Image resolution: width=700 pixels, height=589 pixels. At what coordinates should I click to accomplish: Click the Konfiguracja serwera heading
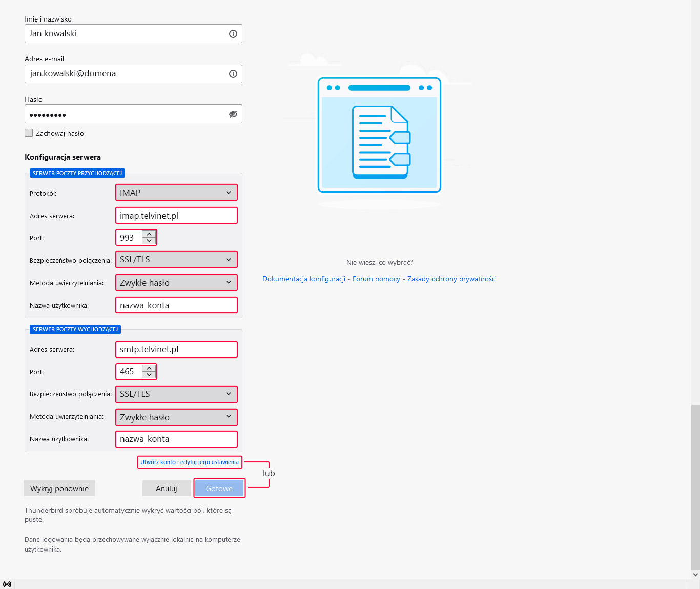click(x=63, y=157)
